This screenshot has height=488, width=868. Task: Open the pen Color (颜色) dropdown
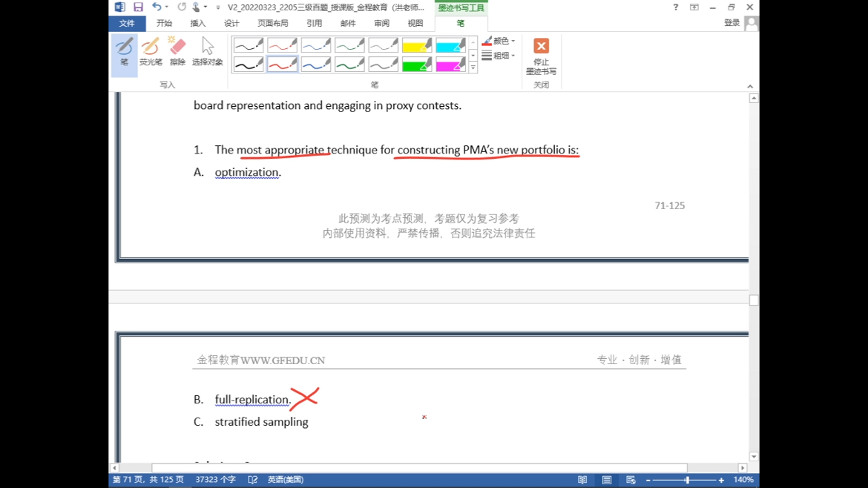[x=499, y=41]
